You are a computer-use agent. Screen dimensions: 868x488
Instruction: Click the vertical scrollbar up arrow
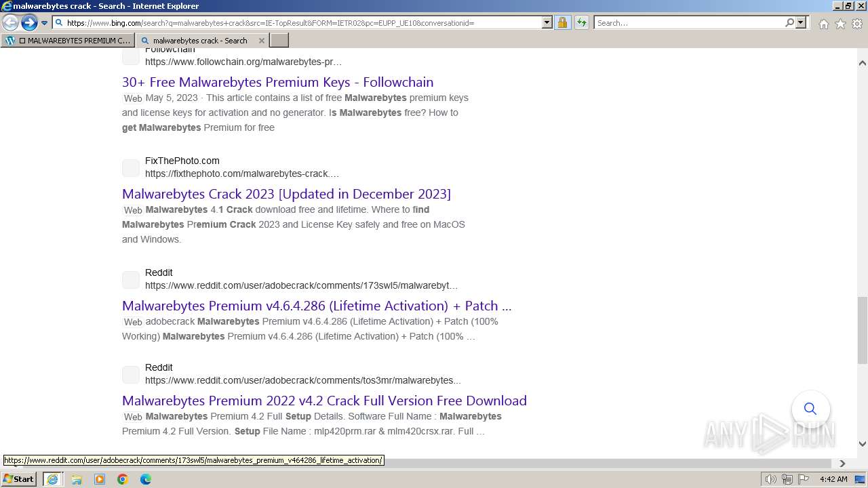pyautogui.click(x=863, y=63)
